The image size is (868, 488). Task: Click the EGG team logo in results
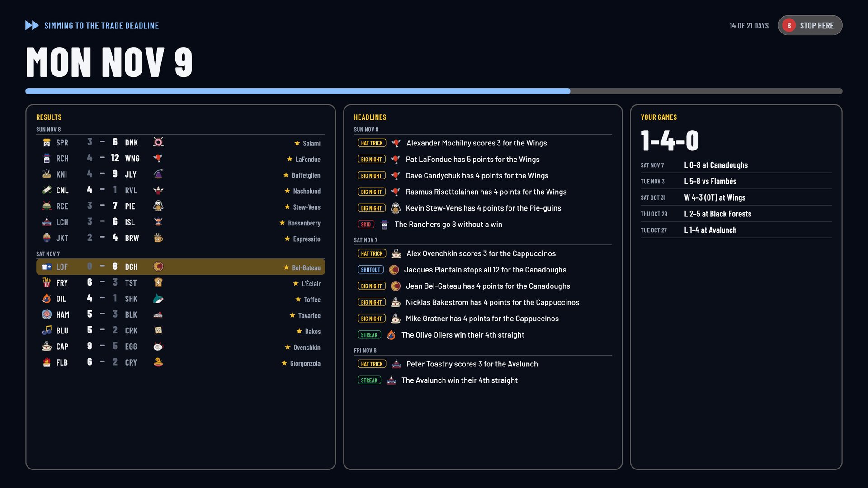coord(158,347)
